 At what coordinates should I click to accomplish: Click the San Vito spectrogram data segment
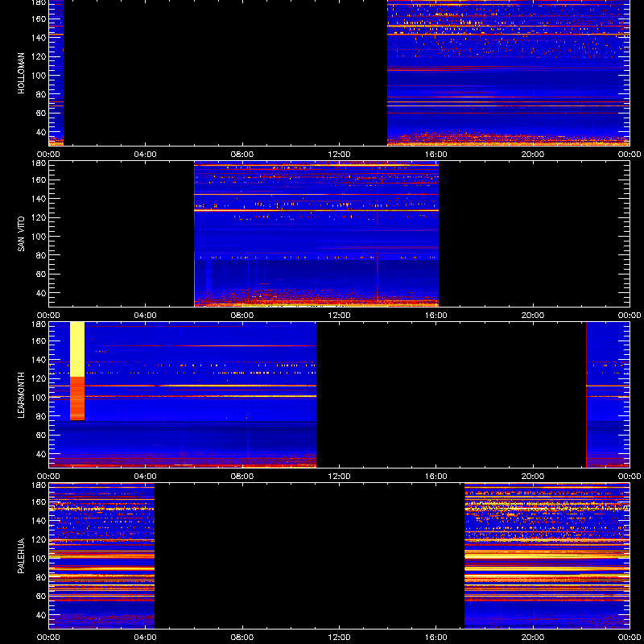click(316, 234)
